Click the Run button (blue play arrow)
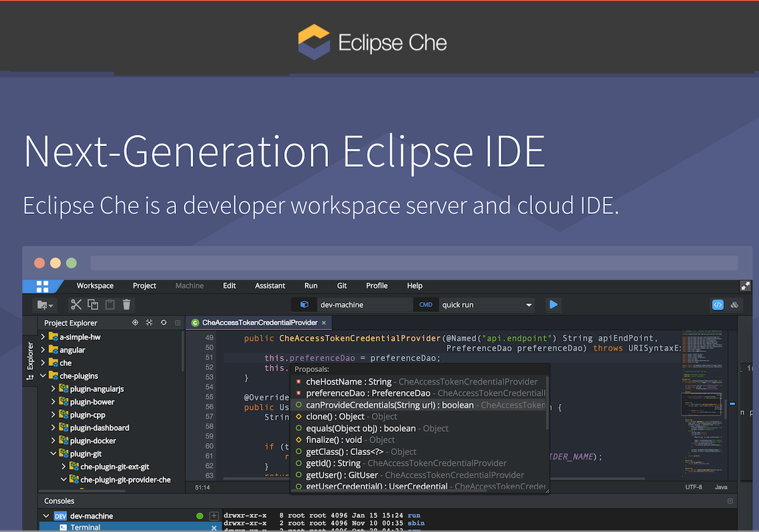Viewport: 759px width, 532px height. pos(553,304)
